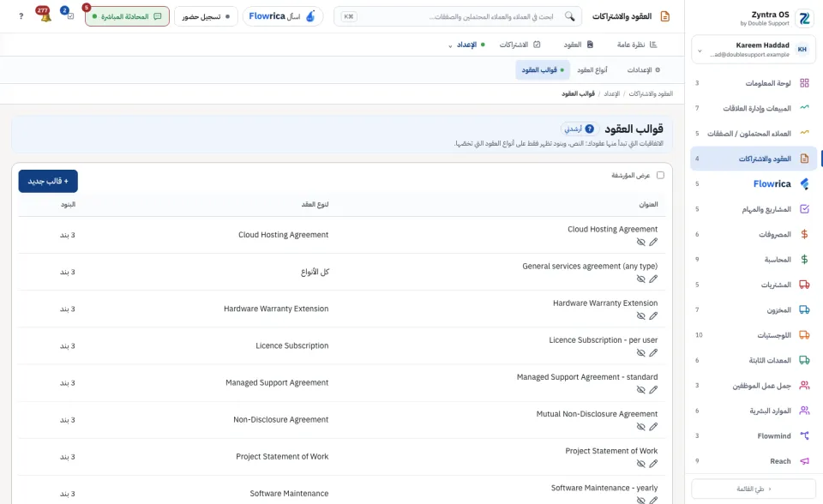
Task: Open العملاء المحتملون / الصفقات sidebar icon
Action: click(x=804, y=134)
